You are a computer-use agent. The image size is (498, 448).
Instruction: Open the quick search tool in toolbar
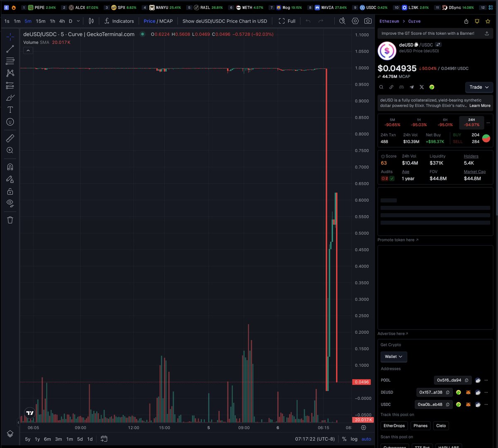tap(342, 21)
